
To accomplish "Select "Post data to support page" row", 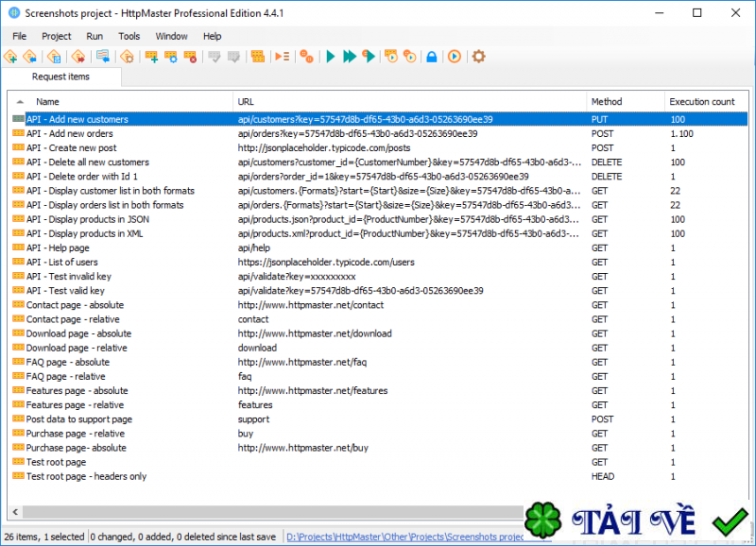I will point(79,419).
